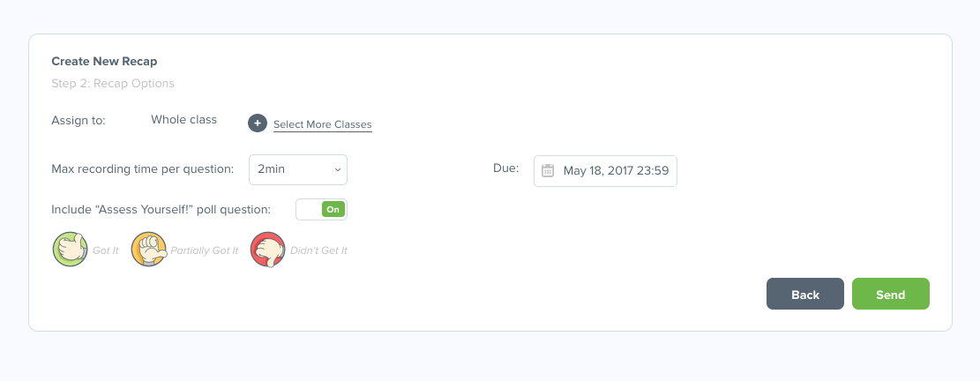Click the Due label
This screenshot has width=980, height=381.
tap(505, 168)
